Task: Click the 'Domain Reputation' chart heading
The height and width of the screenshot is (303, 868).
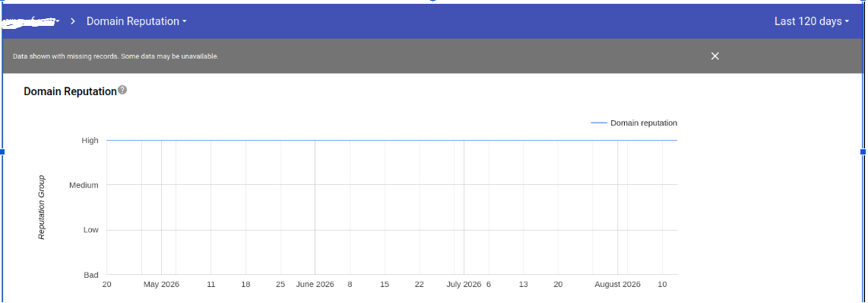Action: click(70, 91)
